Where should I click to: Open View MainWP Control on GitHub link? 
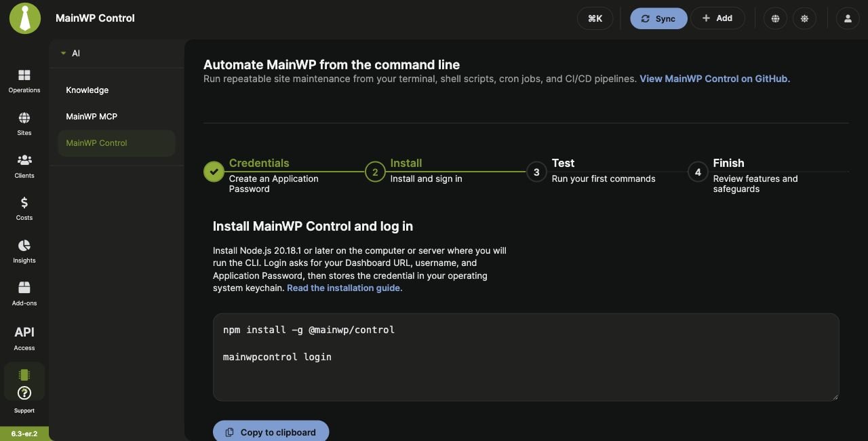(715, 79)
